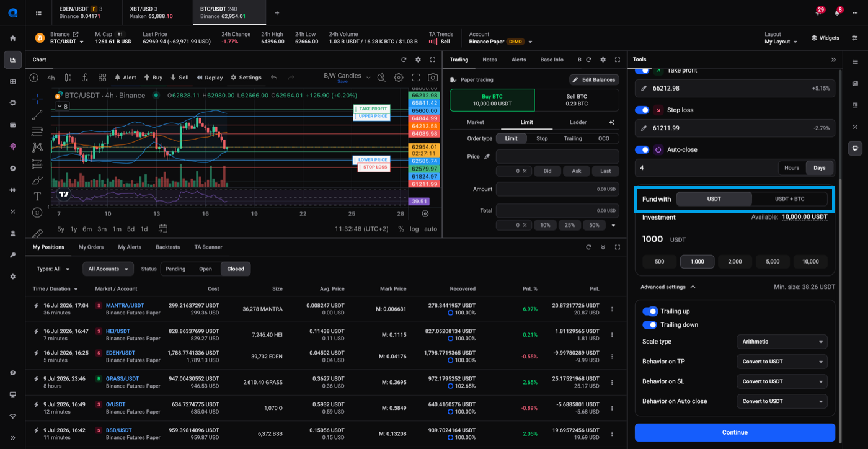868x449 pixels.
Task: Open layout templates selector in chart toolbar
Action: coord(102,78)
